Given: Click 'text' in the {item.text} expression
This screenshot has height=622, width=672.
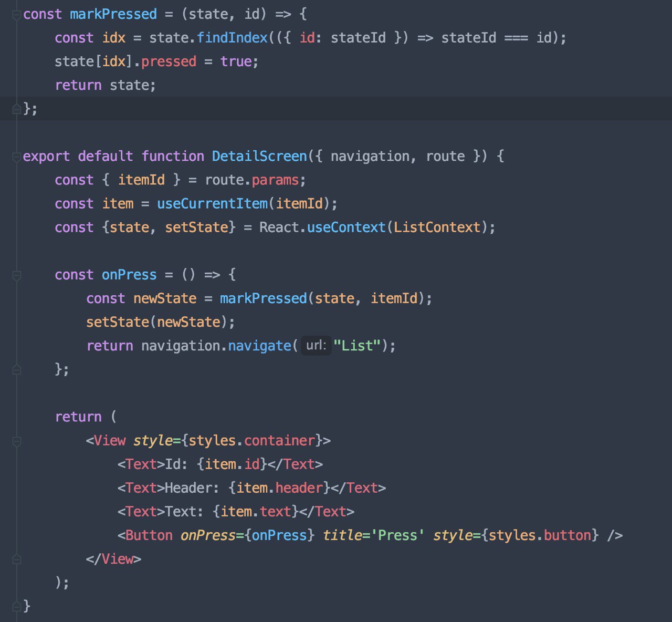Looking at the screenshot, I should [275, 512].
